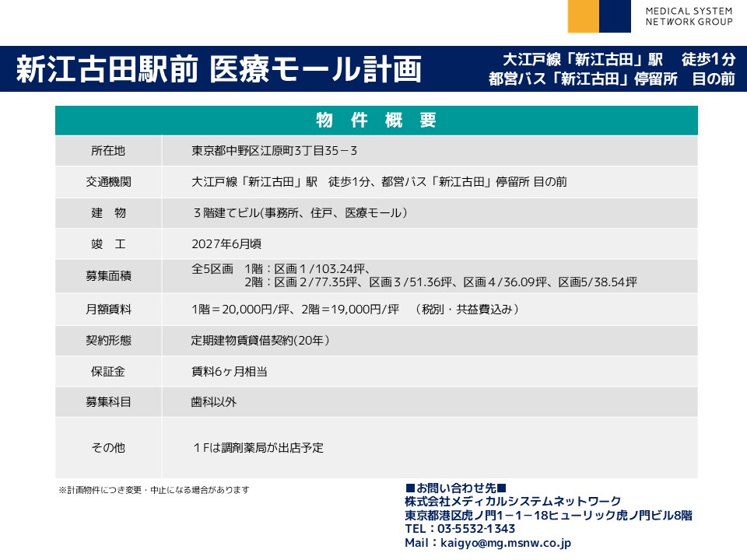Click the 月額賃料 row label
This screenshot has width=747, height=560.
pyautogui.click(x=108, y=310)
